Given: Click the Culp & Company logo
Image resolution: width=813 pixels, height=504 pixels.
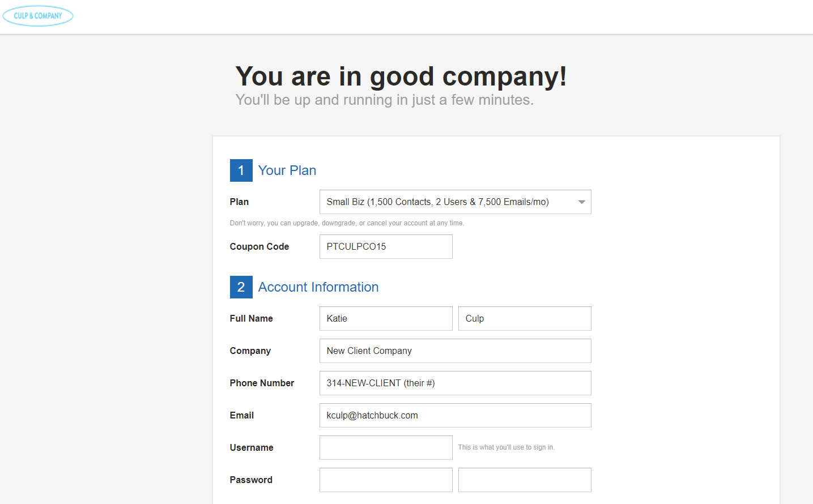Looking at the screenshot, I should pyautogui.click(x=38, y=16).
